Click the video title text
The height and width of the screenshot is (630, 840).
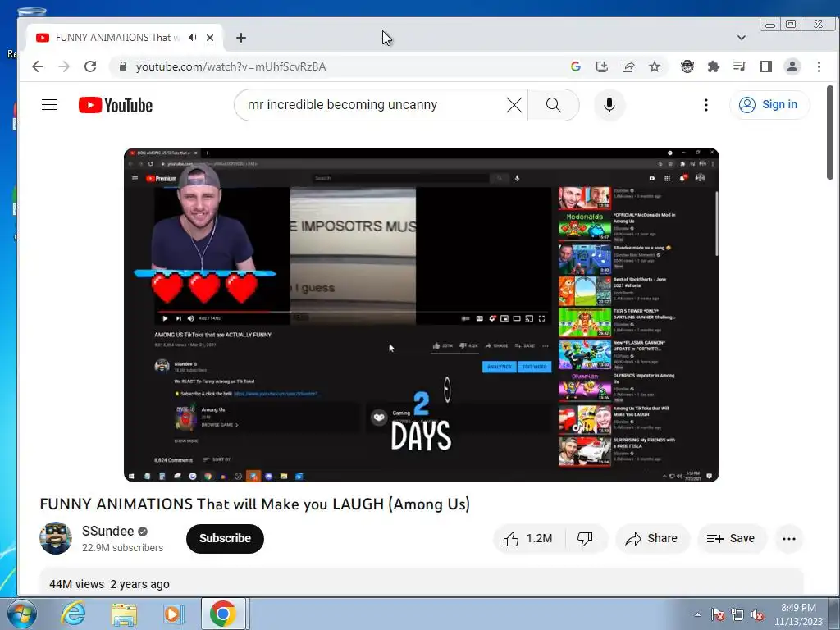click(255, 504)
